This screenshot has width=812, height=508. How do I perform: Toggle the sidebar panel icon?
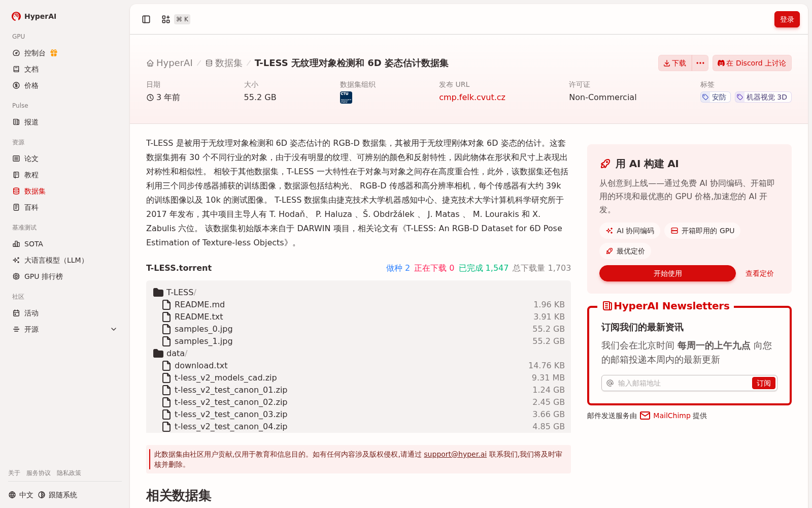coord(146,19)
